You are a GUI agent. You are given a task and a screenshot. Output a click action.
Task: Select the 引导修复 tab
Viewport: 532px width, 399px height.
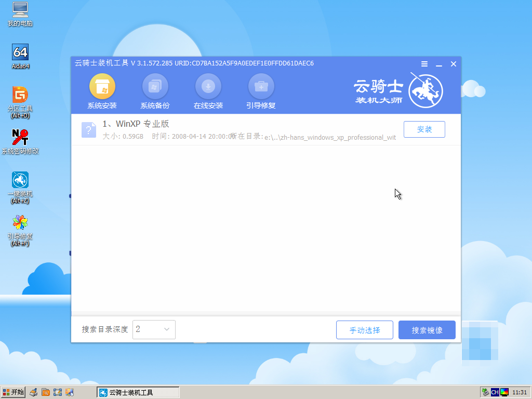click(x=261, y=91)
